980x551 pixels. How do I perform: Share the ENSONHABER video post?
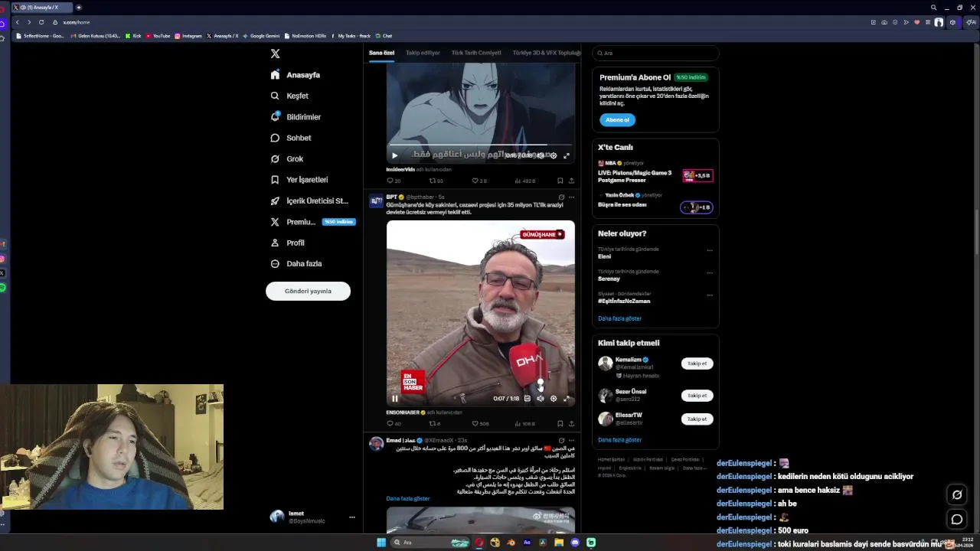[571, 423]
